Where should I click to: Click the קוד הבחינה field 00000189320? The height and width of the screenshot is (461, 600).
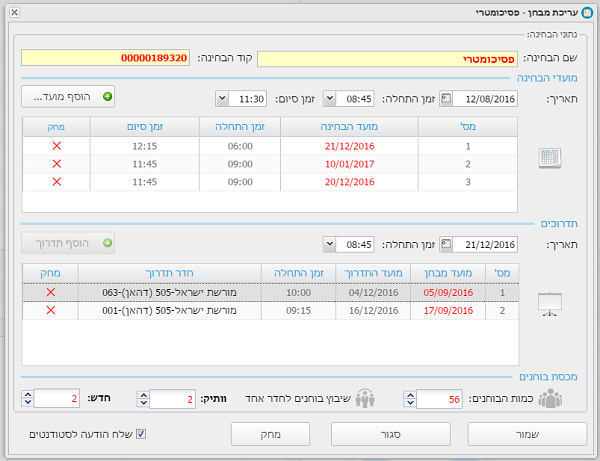(106, 57)
